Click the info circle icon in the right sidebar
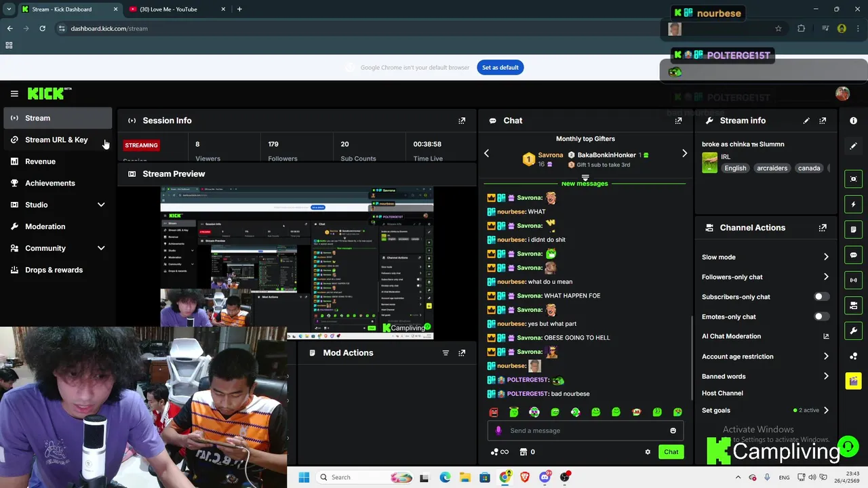The height and width of the screenshot is (488, 868). [x=853, y=121]
